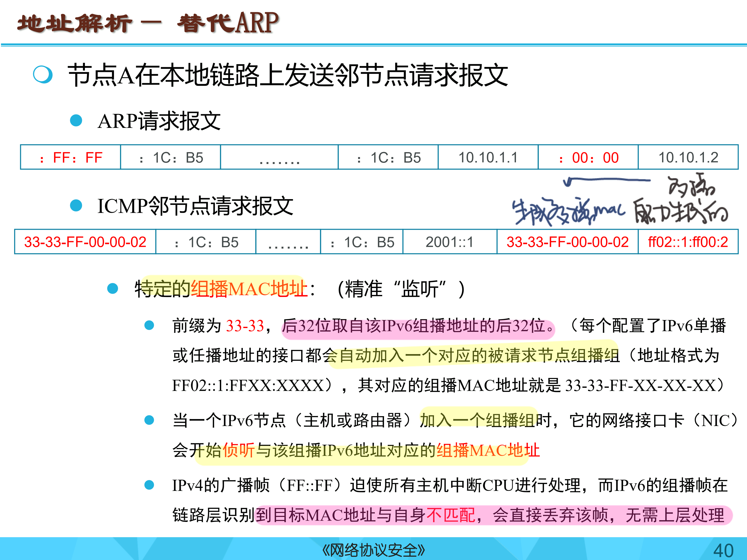Screen dimensions: 747x560
Task: Click the bullet before 当一个IPv6节点
Action: [149, 420]
